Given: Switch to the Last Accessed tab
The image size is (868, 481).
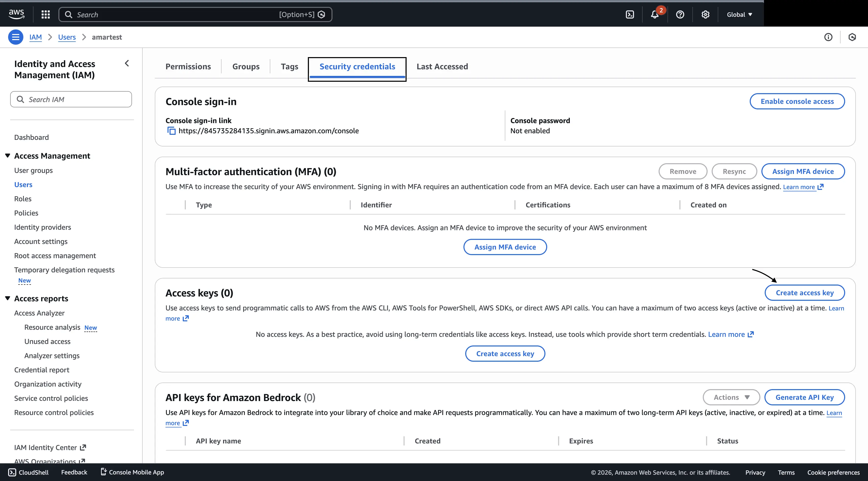Looking at the screenshot, I should tap(442, 67).
